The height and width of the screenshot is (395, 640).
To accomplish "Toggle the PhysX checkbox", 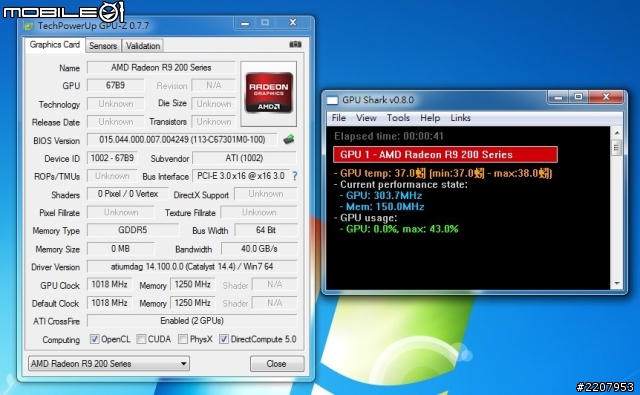I will (183, 339).
